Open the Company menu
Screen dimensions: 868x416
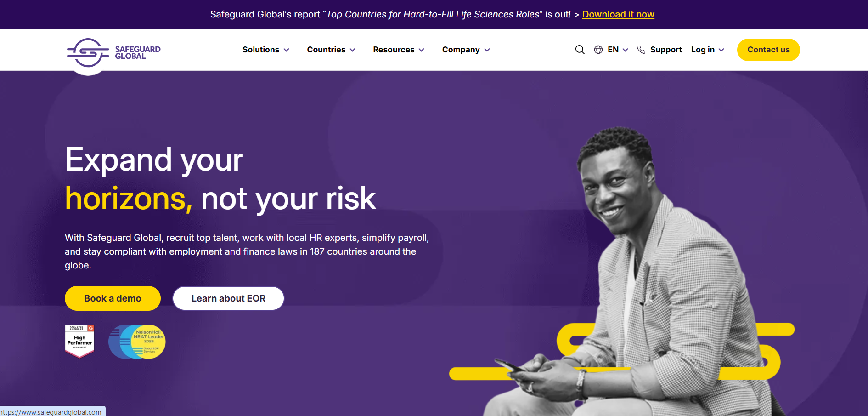[466, 50]
